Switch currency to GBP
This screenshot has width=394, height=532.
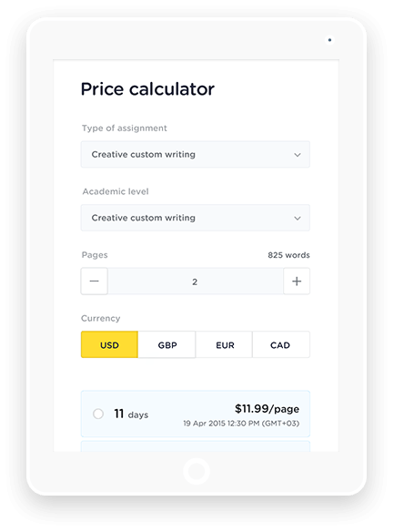167,344
